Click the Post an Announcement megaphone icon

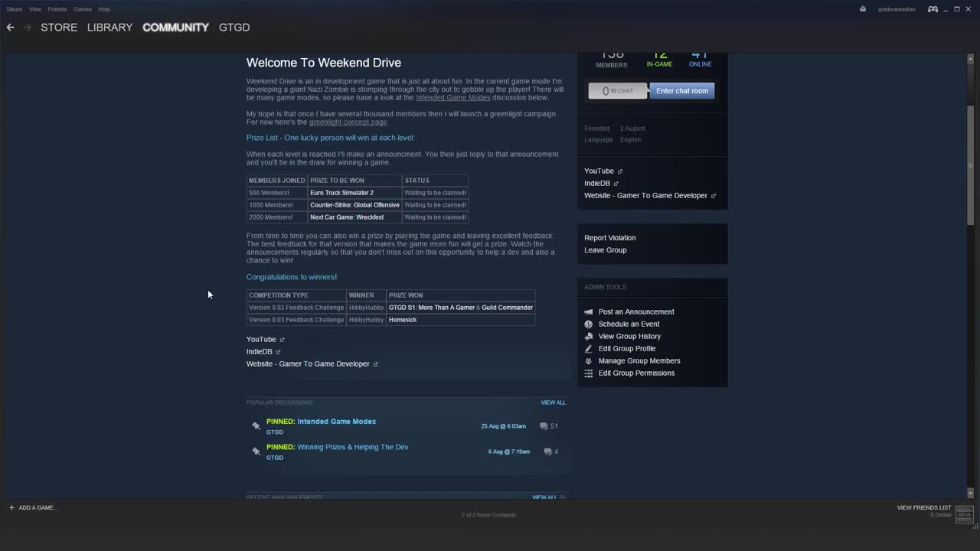[588, 311]
